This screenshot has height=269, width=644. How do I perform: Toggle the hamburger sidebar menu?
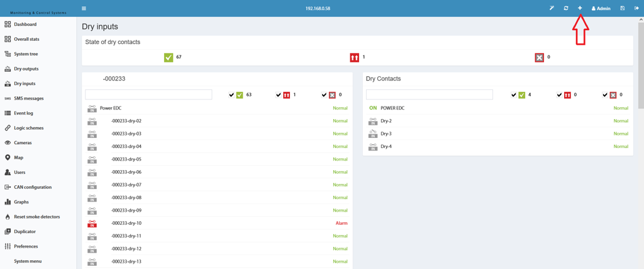coord(84,8)
